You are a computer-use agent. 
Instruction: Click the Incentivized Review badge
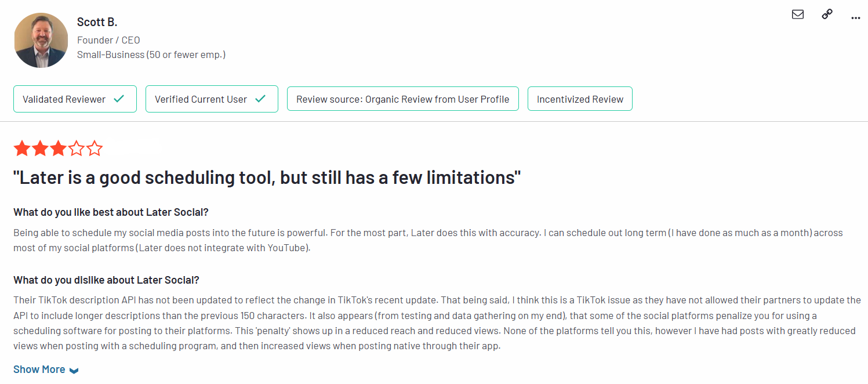(580, 99)
